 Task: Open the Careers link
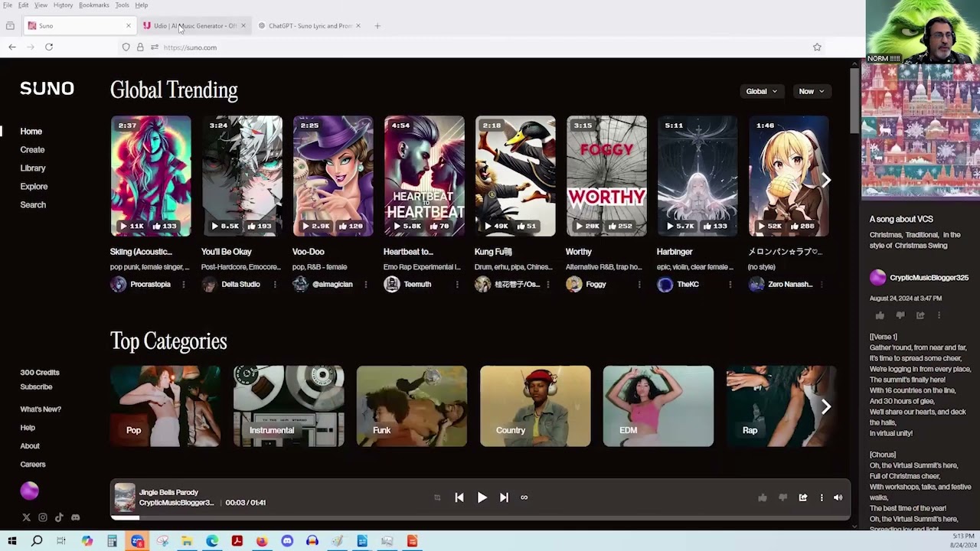pos(33,465)
